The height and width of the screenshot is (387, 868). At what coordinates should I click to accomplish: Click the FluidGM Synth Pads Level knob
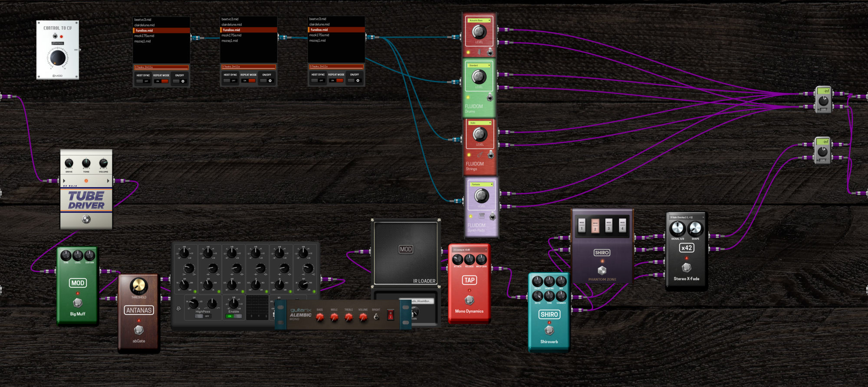coord(482,196)
